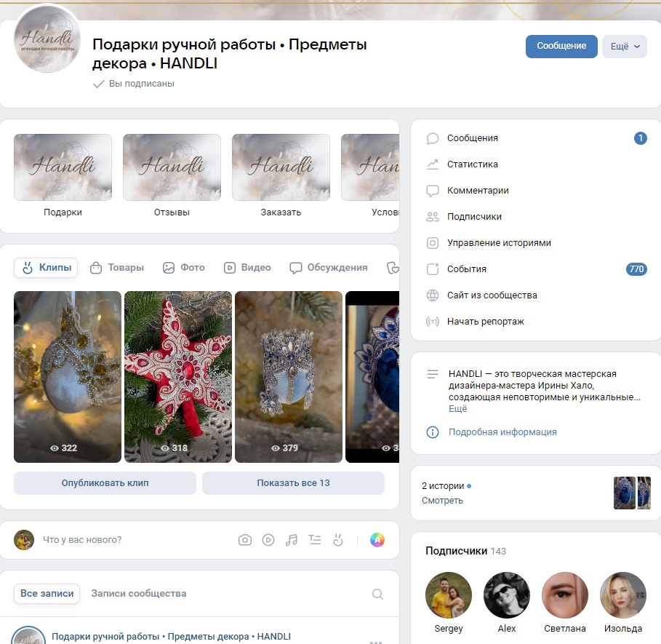Click the HANDLI community avatar
Screen dimensions: 661x644
47,39
